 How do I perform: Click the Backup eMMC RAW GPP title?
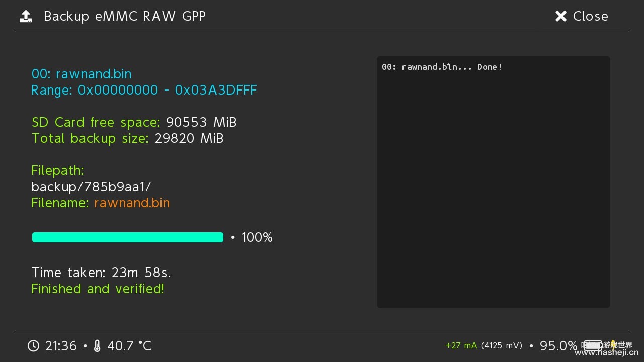pos(125,16)
